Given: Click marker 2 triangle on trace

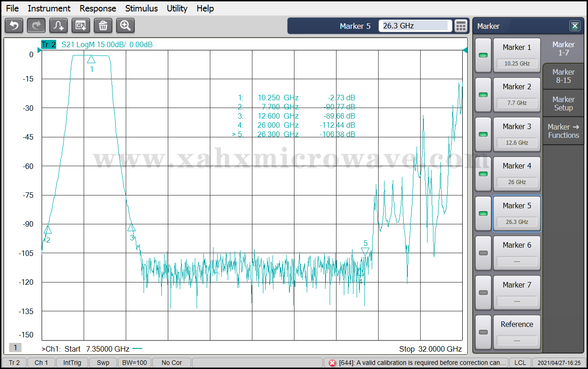Looking at the screenshot, I should 48,230.
